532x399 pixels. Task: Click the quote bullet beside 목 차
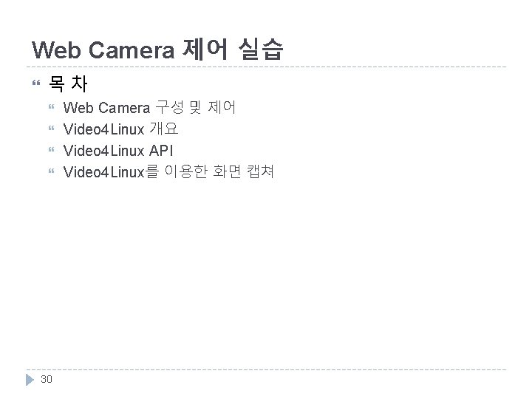click(36, 83)
